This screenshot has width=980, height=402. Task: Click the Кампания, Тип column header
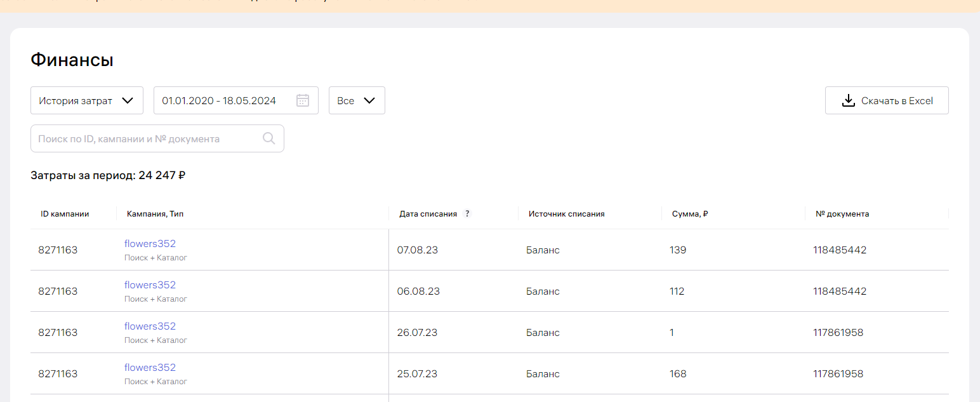155,214
